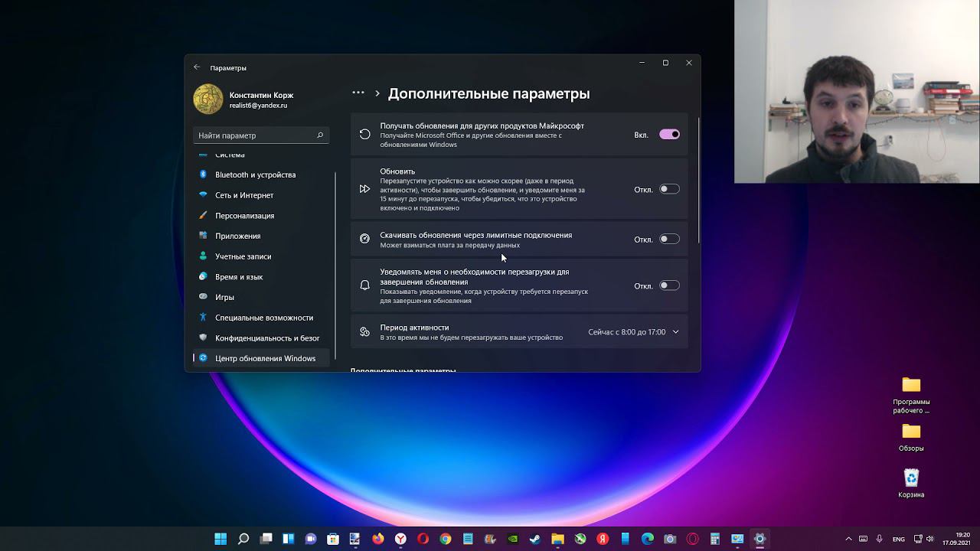The image size is (980, 551).
Task: Open Calculator from taskbar
Action: [x=715, y=539]
